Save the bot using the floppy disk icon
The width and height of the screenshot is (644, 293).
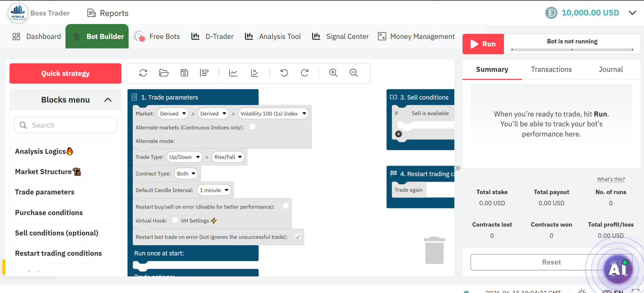point(184,73)
